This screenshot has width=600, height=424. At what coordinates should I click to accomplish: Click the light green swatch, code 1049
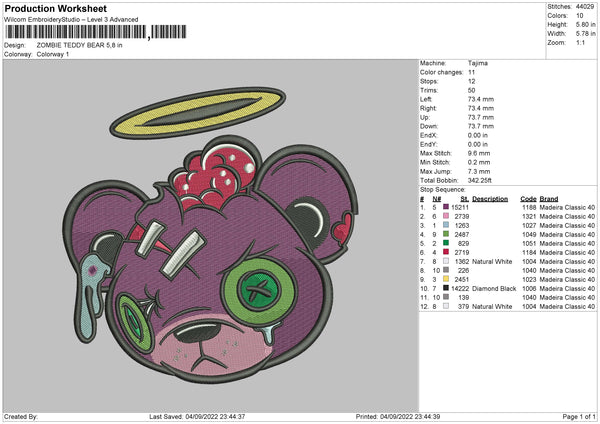(447, 235)
